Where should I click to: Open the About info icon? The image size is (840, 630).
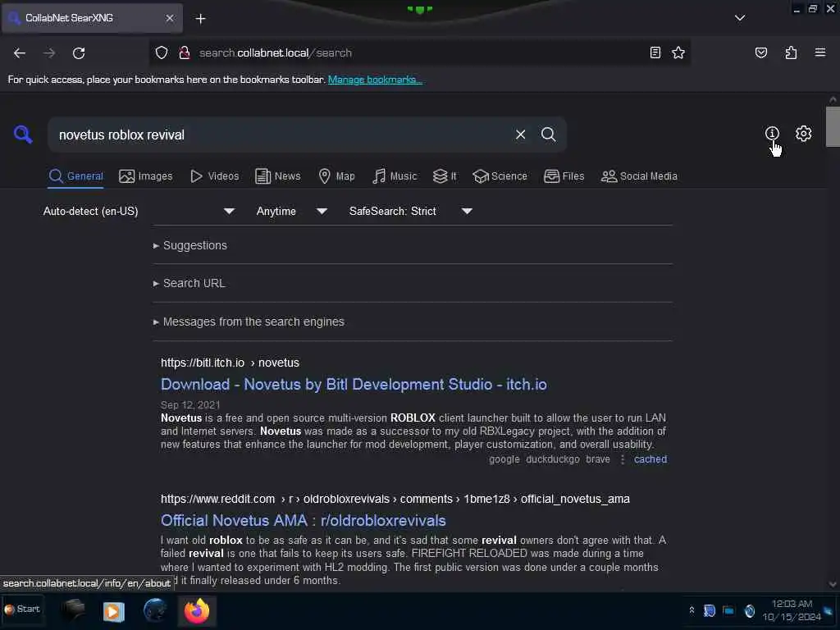[x=772, y=134]
